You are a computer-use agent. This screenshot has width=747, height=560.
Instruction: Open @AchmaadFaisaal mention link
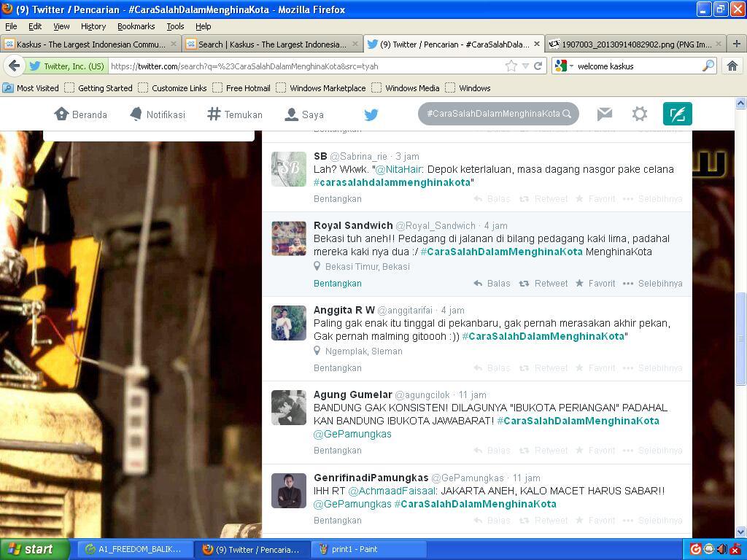392,491
